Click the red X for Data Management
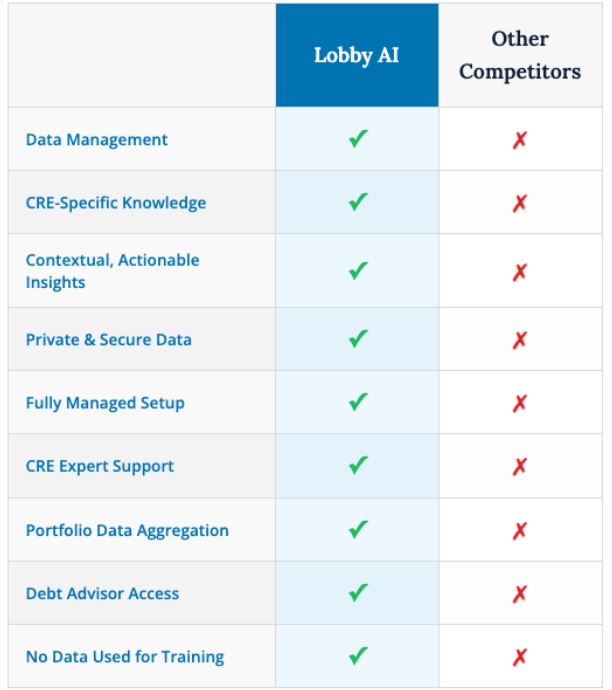Viewport: 612px width, 690px height. (x=519, y=140)
